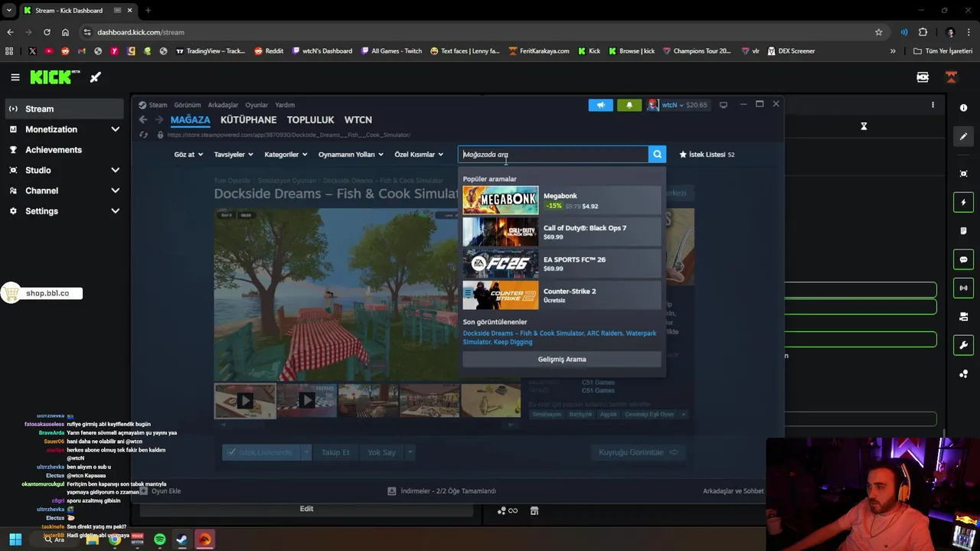Focus the Mağazada ara search field

pos(554,155)
